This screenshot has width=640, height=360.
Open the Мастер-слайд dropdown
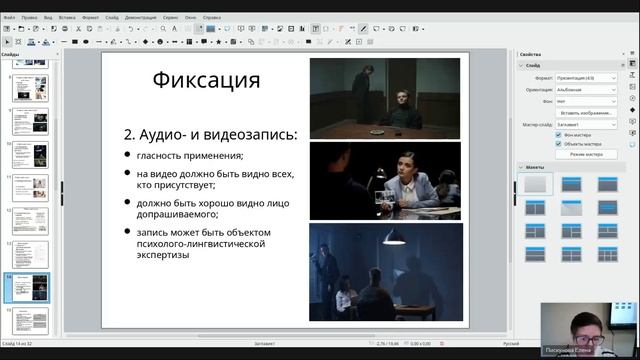coord(586,124)
